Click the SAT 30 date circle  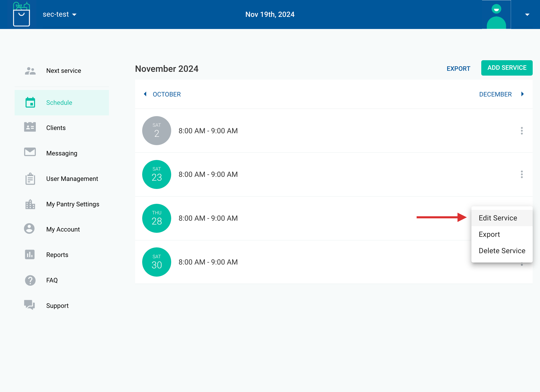click(x=157, y=262)
